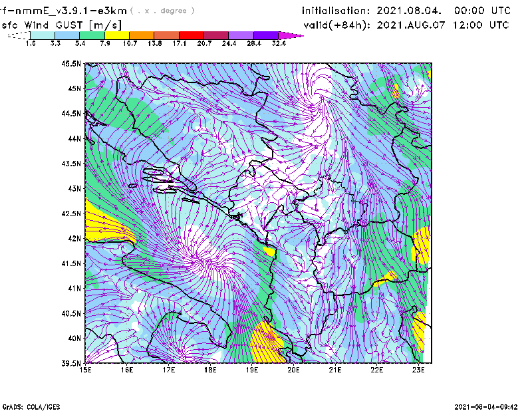Viewport: 532px width, 411px height.
Task: Click the 20E longitude label
Action: click(293, 370)
